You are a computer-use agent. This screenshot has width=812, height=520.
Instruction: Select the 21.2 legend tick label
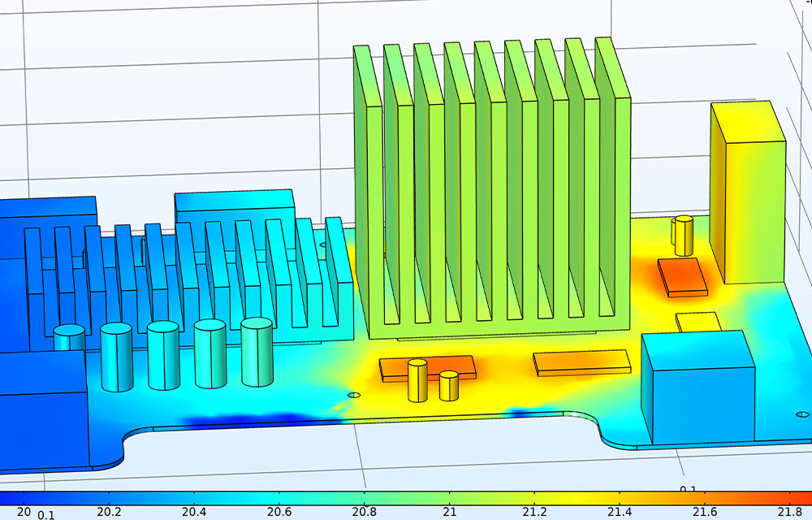click(534, 512)
